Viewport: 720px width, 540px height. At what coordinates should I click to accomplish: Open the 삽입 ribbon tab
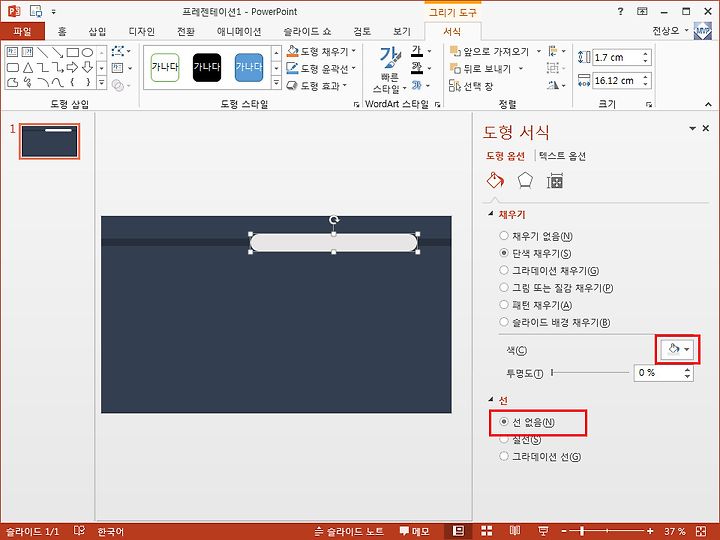97,32
